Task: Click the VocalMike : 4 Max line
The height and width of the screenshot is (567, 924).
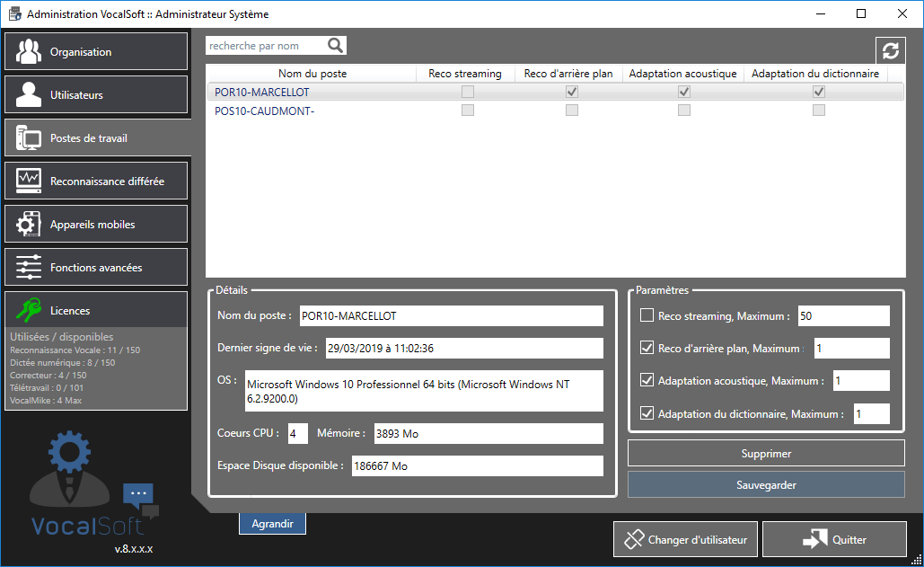Action: (x=46, y=400)
